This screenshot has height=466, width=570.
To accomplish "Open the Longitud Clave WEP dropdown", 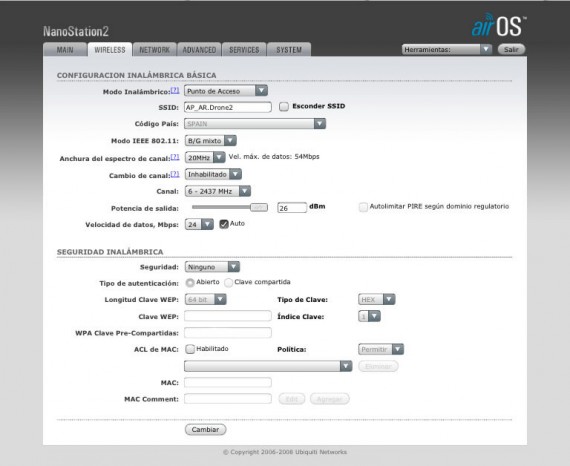I will [205, 300].
